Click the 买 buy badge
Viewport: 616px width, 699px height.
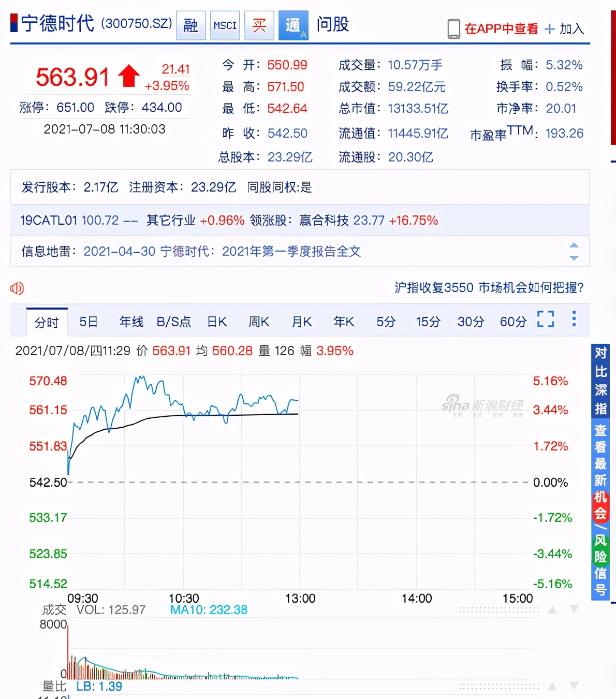259,25
